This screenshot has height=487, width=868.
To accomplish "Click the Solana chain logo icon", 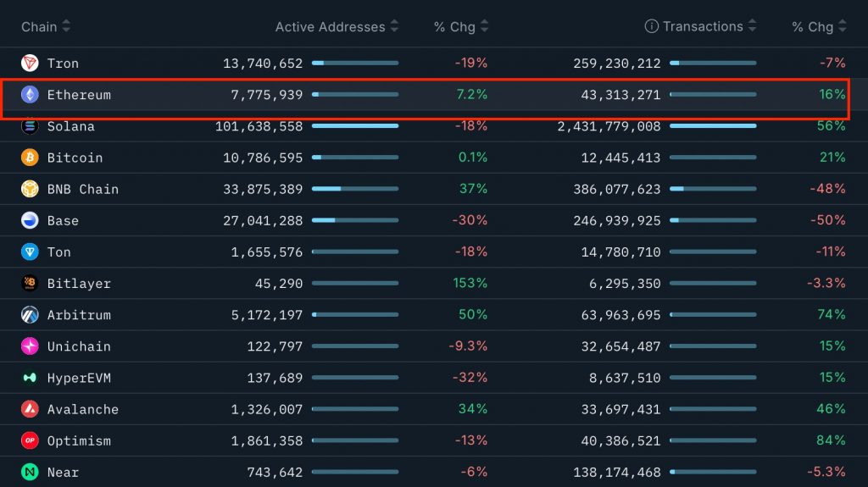I will (30, 126).
